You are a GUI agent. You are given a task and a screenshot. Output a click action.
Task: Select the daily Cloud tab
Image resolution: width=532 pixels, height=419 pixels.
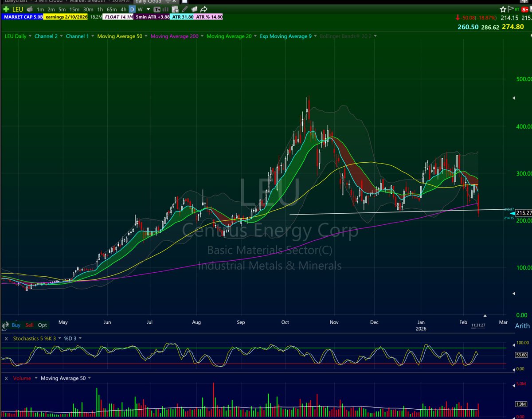149,2
